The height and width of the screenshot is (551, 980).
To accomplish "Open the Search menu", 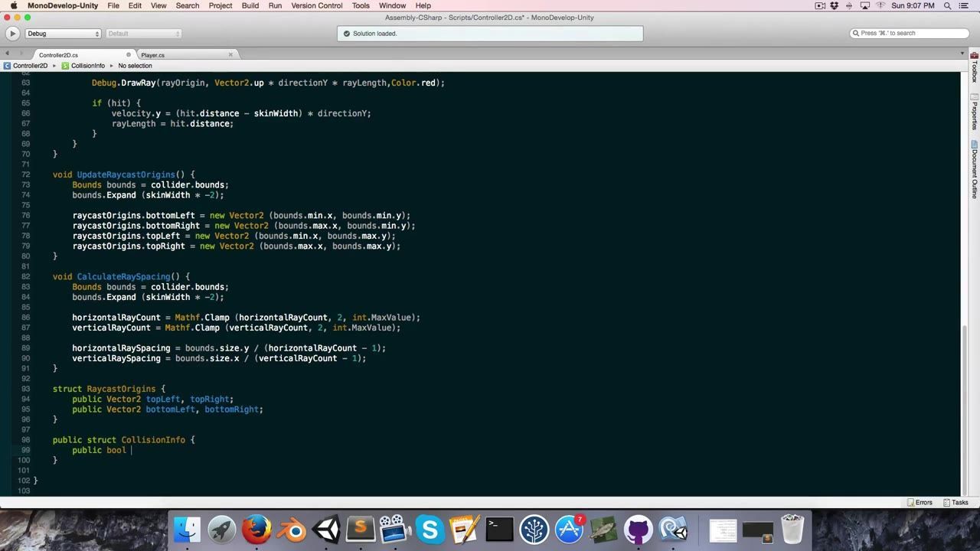I will point(188,5).
